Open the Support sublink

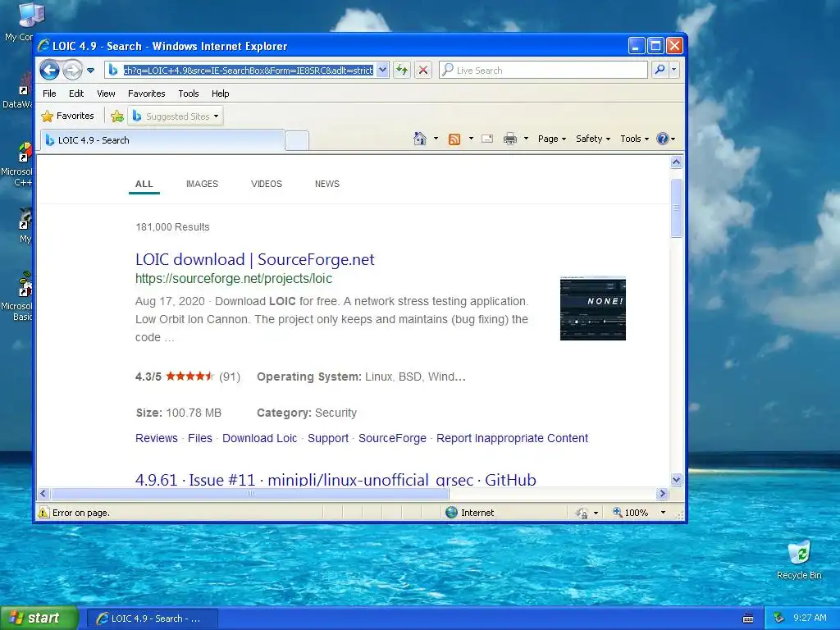[x=328, y=438]
